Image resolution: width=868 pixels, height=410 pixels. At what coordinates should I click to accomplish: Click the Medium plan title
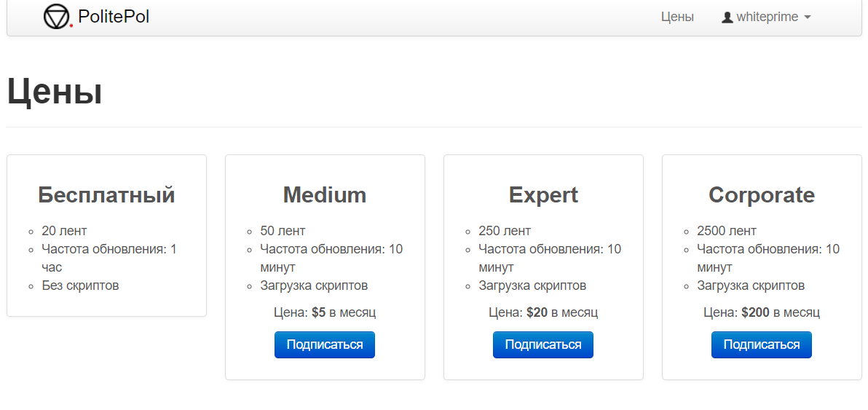[325, 195]
